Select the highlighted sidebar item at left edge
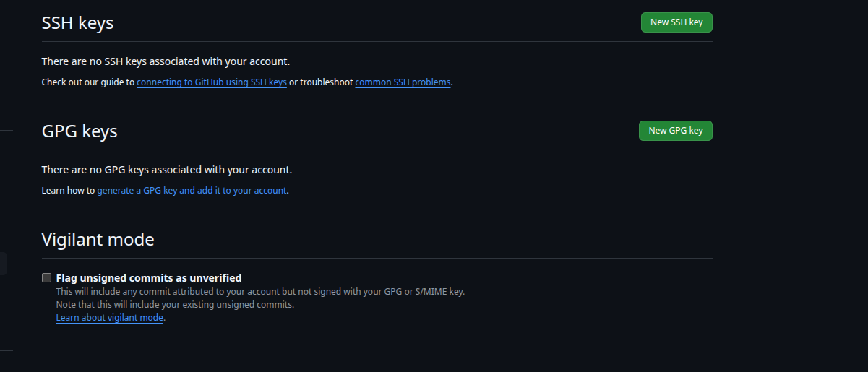The image size is (868, 372). (4, 264)
